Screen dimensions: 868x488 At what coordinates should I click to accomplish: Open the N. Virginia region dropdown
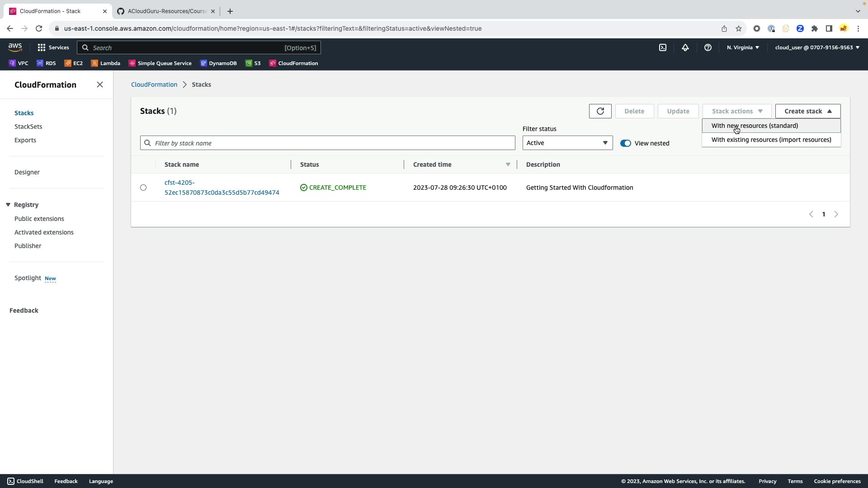[743, 47]
